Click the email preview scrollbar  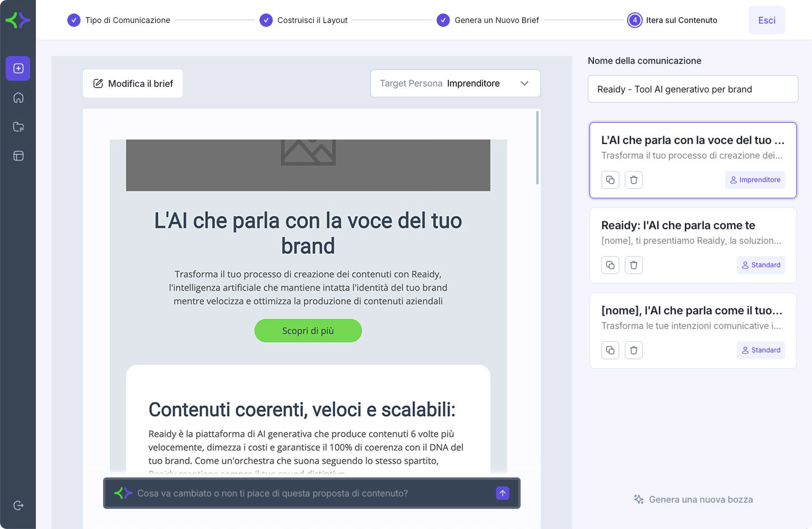(537, 148)
